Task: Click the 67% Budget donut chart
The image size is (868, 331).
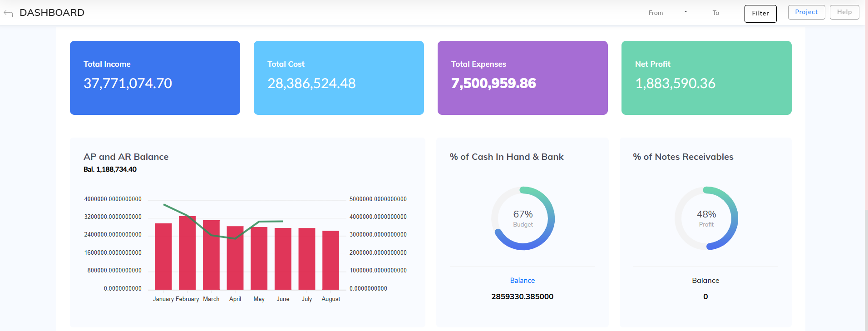Action: tap(523, 218)
